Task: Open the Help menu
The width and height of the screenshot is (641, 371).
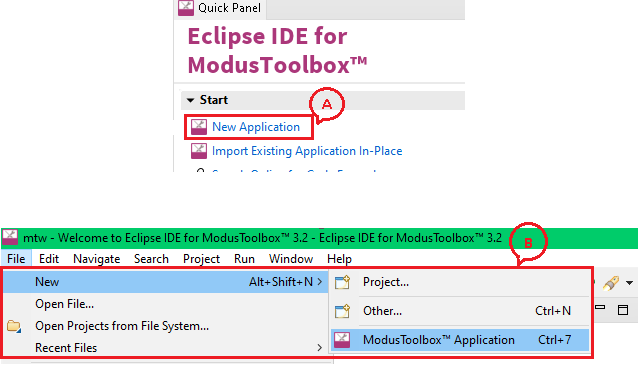Action: (339, 259)
